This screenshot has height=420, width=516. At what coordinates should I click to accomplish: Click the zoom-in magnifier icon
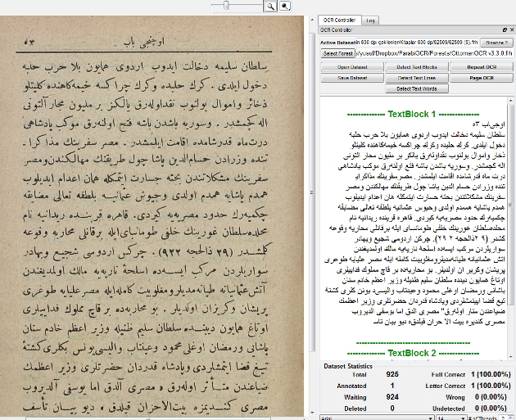pos(269,5)
